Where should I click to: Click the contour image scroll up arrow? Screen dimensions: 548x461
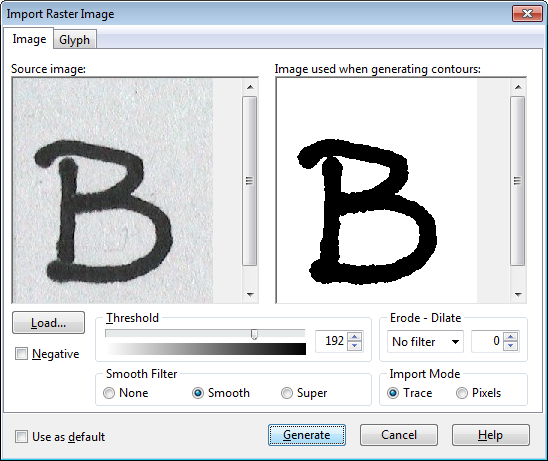pos(518,87)
